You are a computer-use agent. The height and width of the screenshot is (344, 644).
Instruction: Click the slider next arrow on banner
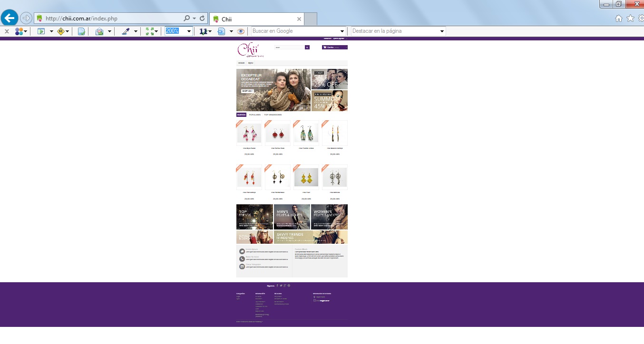pos(307,107)
